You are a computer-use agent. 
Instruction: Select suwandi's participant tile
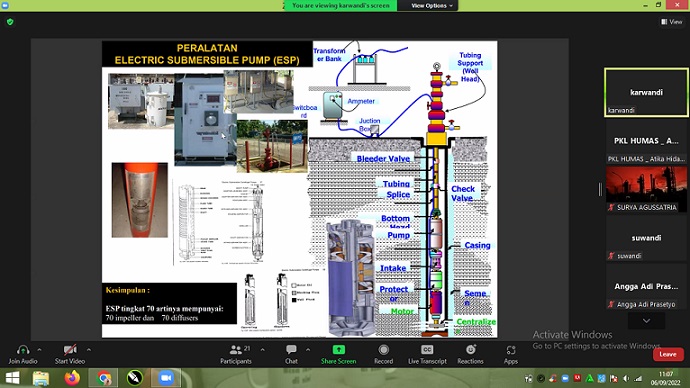646,238
